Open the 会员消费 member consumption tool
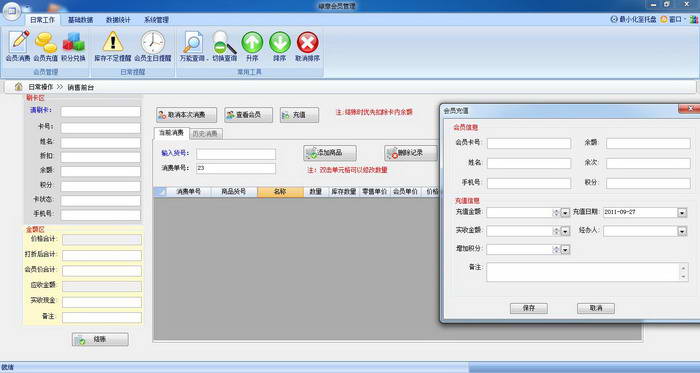The height and width of the screenshot is (373, 700). (18, 46)
